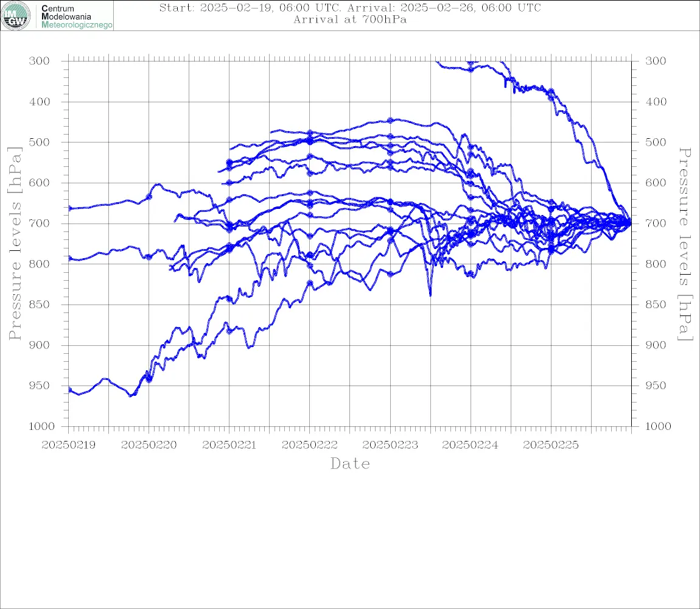Click the left axis 900 label
The height and width of the screenshot is (609, 700).
click(x=40, y=345)
